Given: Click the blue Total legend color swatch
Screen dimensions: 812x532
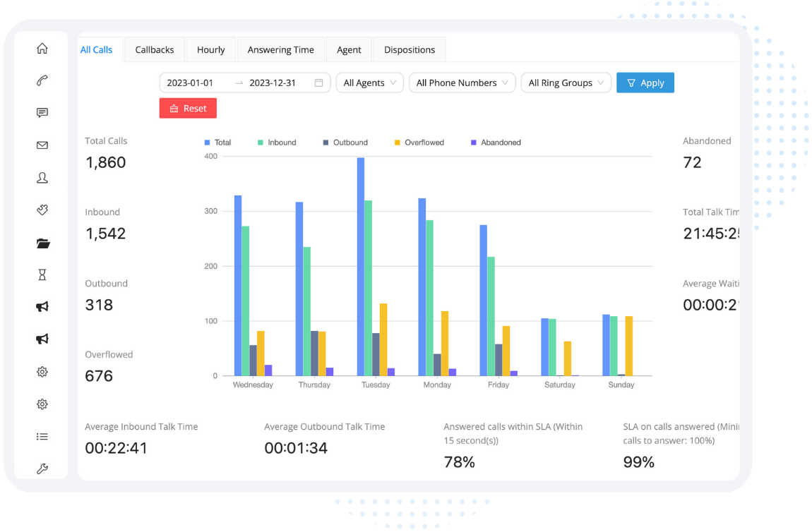Looking at the screenshot, I should tap(208, 143).
